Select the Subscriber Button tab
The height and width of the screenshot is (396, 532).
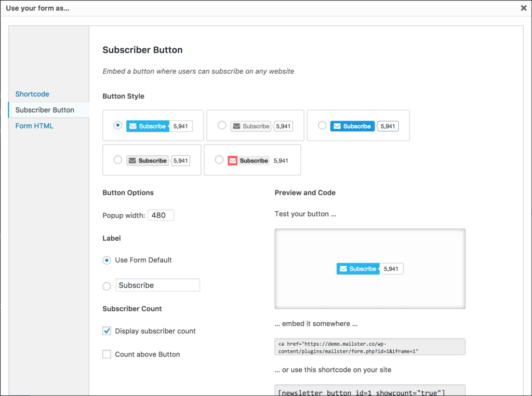click(x=45, y=110)
